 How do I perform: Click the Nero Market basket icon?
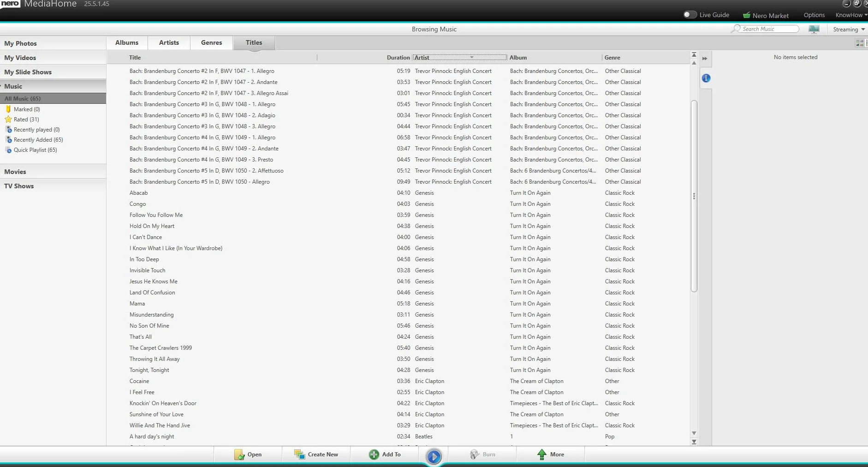746,15
